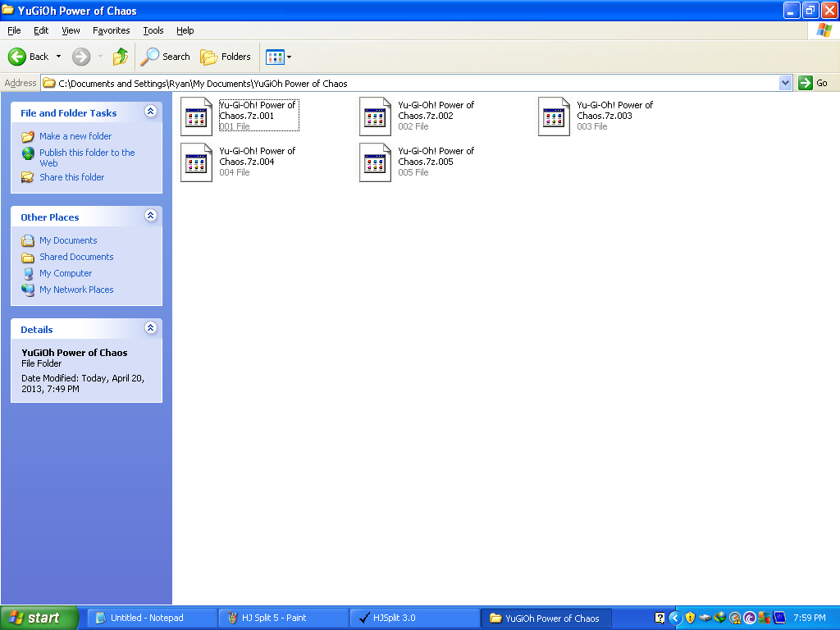The height and width of the screenshot is (630, 840).
Task: Switch to Untitled - Notepad taskbar button
Action: (152, 618)
